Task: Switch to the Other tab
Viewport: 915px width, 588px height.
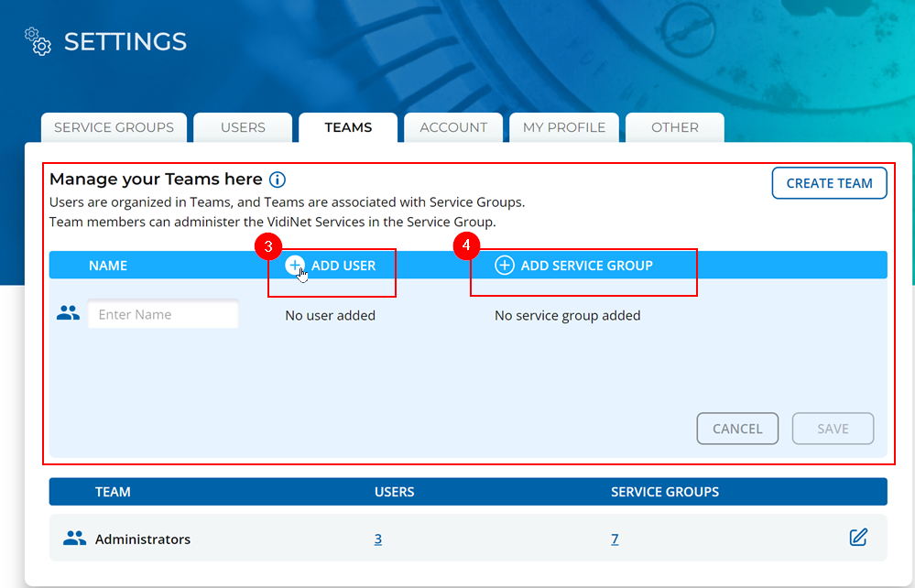Action: tap(675, 128)
